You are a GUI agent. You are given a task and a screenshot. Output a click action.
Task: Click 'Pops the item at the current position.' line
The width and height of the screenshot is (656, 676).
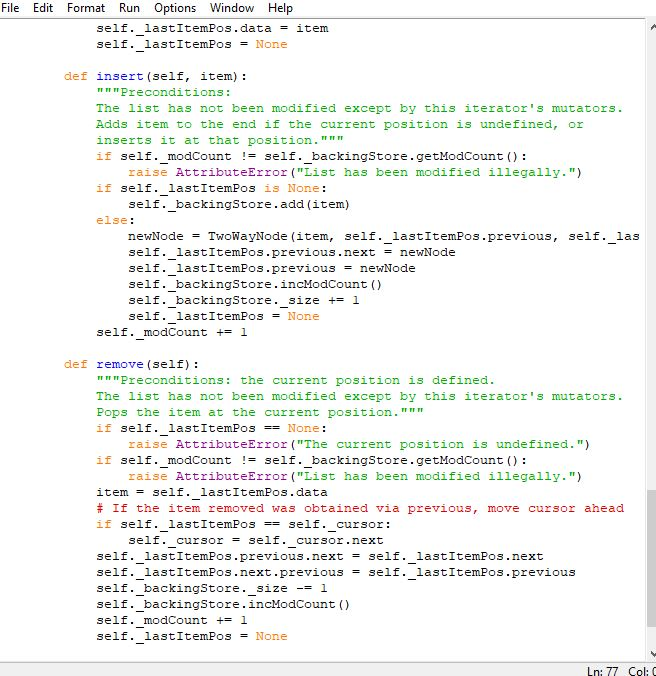(260, 412)
